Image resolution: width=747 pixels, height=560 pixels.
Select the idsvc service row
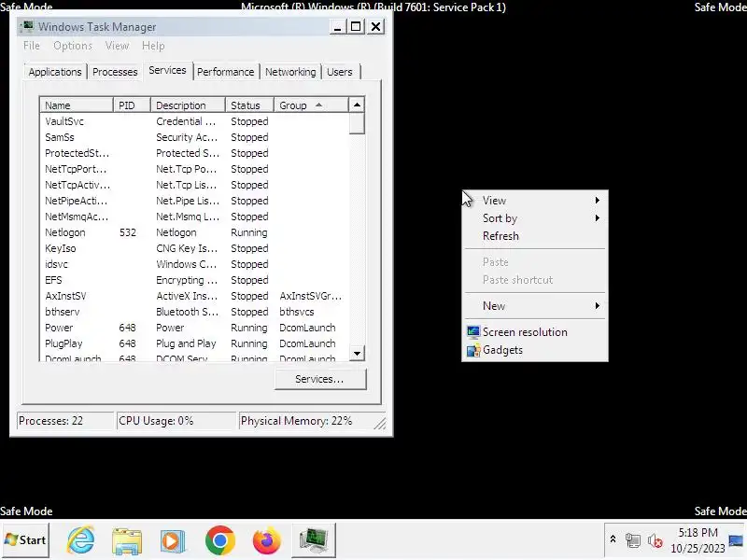coord(194,264)
